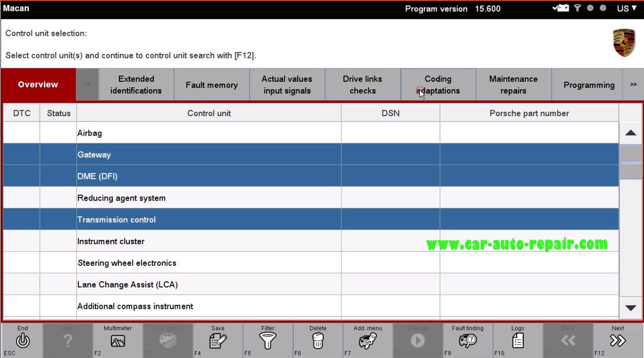
Task: Start Fault finding
Action: coord(468,340)
